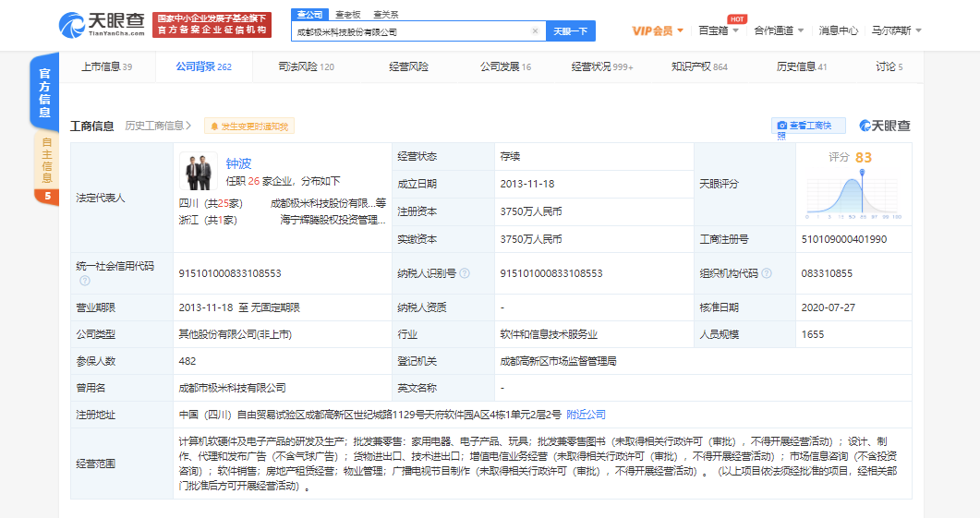Click the 成都高新区市场监督管理局 registration authority
Image resolution: width=980 pixels, height=518 pixels.
click(558, 361)
